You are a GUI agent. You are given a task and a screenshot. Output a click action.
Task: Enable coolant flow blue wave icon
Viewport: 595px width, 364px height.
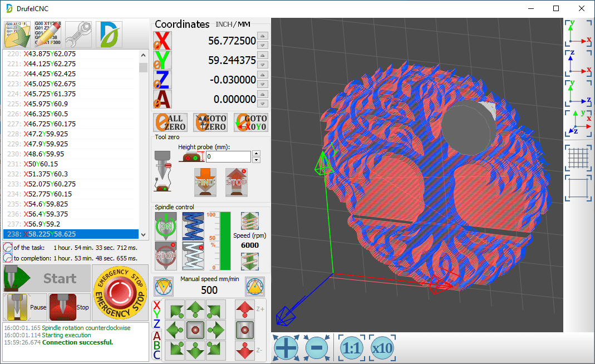(x=193, y=226)
